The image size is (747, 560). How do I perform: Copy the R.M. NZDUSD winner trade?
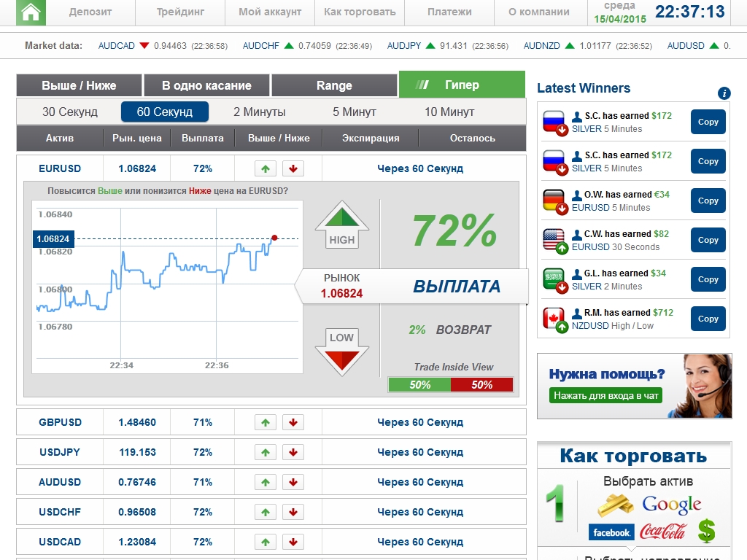708,319
